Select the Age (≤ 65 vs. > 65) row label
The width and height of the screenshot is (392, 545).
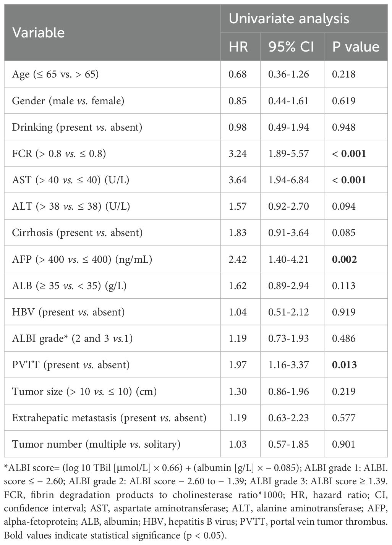55,74
